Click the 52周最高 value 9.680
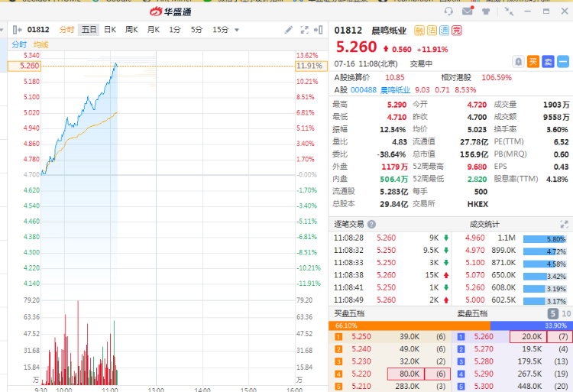The height and width of the screenshot is (392, 573). pyautogui.click(x=477, y=167)
